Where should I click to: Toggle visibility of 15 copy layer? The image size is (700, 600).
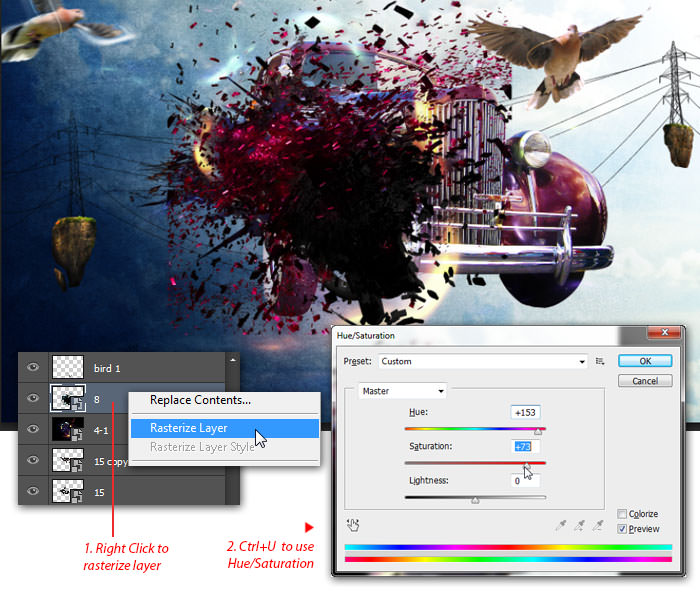pyautogui.click(x=33, y=460)
